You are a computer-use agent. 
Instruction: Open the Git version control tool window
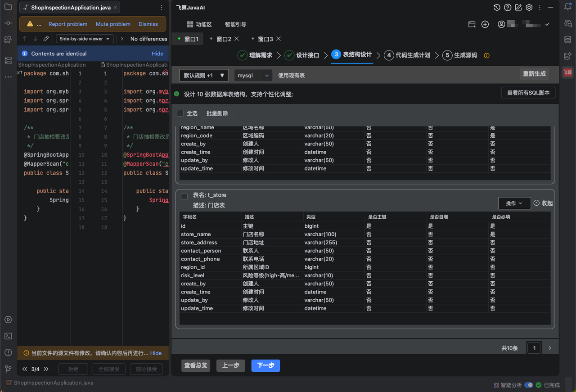coord(8,369)
